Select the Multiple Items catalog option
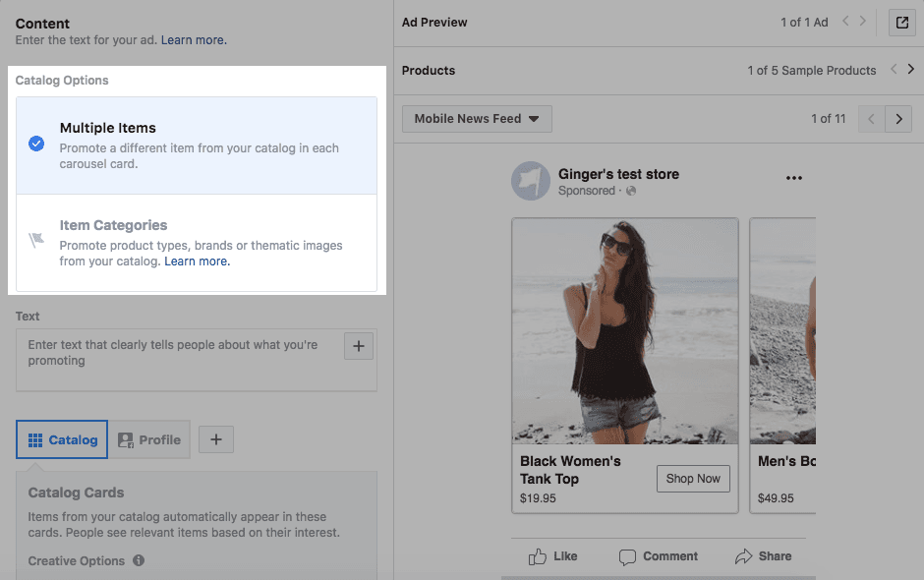The width and height of the screenshot is (924, 580). (197, 145)
